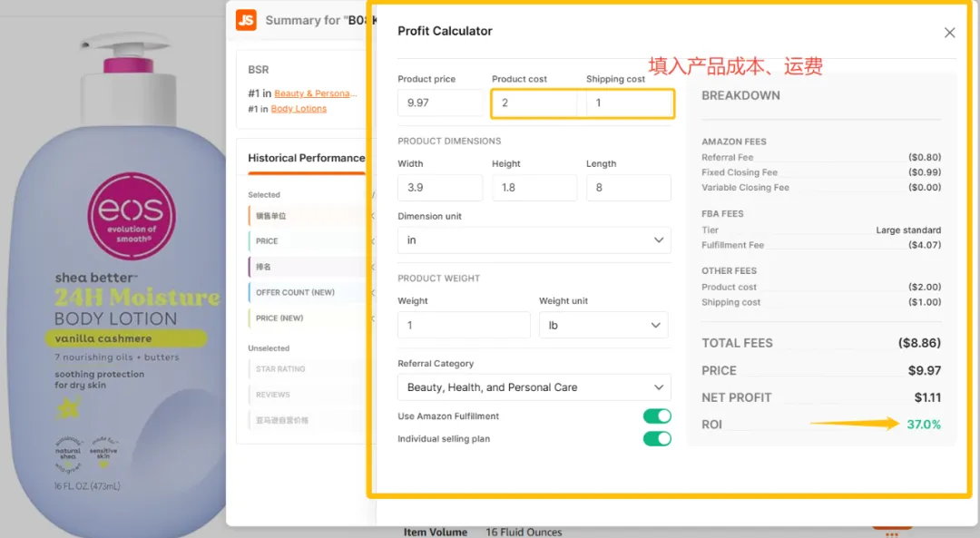Switch to the Historical Performance tab
Image resolution: width=980 pixels, height=538 pixels.
(x=306, y=158)
